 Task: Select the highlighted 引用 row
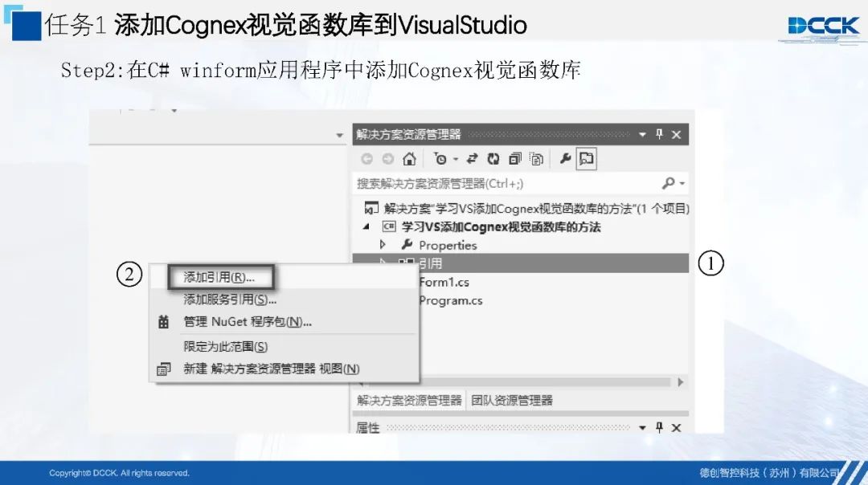[x=520, y=263]
